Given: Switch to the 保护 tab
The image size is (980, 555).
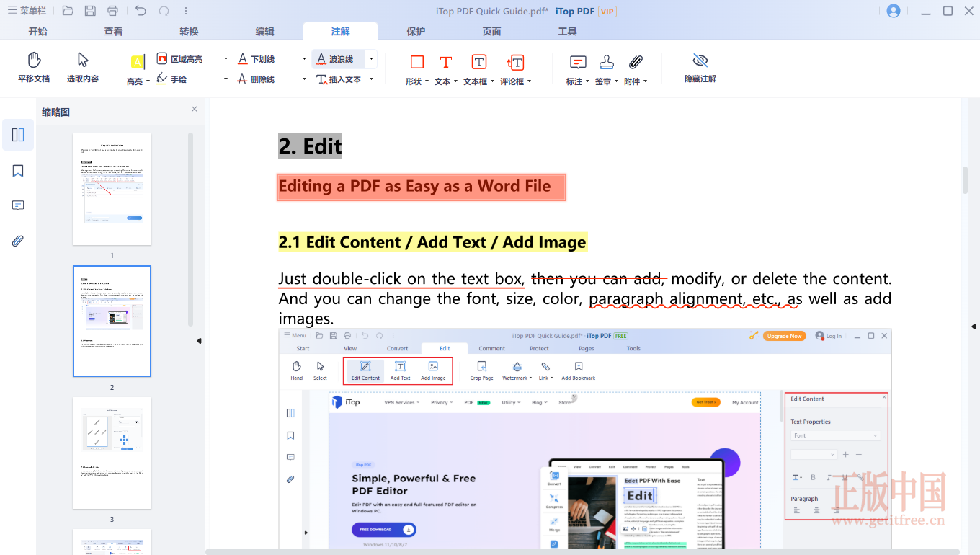Looking at the screenshot, I should pos(416,31).
